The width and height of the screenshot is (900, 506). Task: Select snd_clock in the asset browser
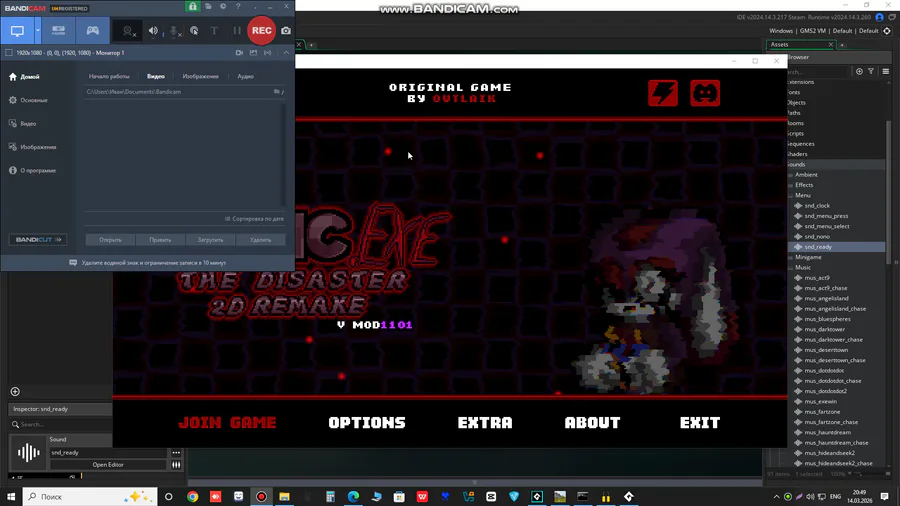pos(817,206)
